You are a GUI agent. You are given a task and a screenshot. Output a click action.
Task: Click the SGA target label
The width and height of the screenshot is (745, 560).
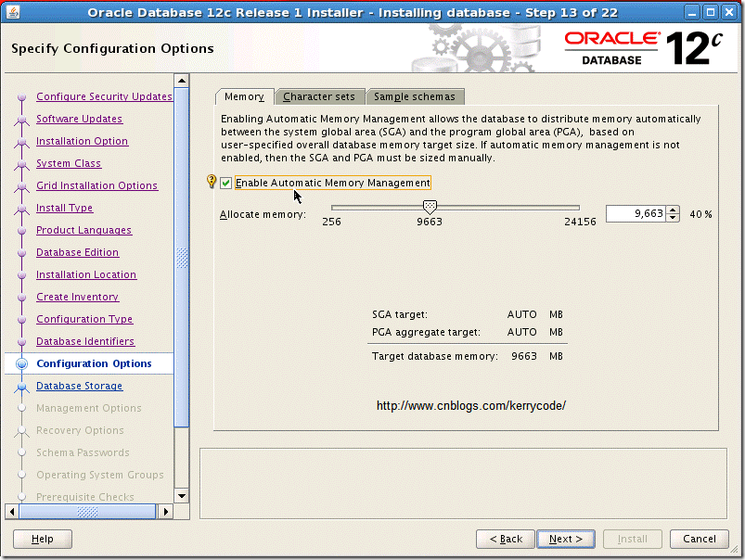click(400, 314)
